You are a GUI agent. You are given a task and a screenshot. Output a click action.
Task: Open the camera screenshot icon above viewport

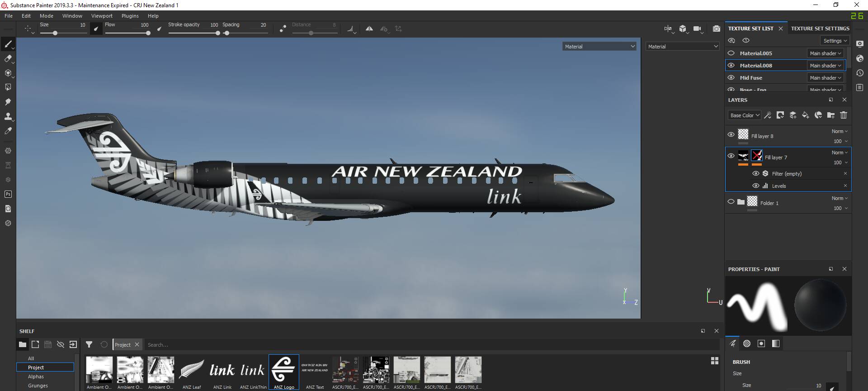pyautogui.click(x=716, y=29)
